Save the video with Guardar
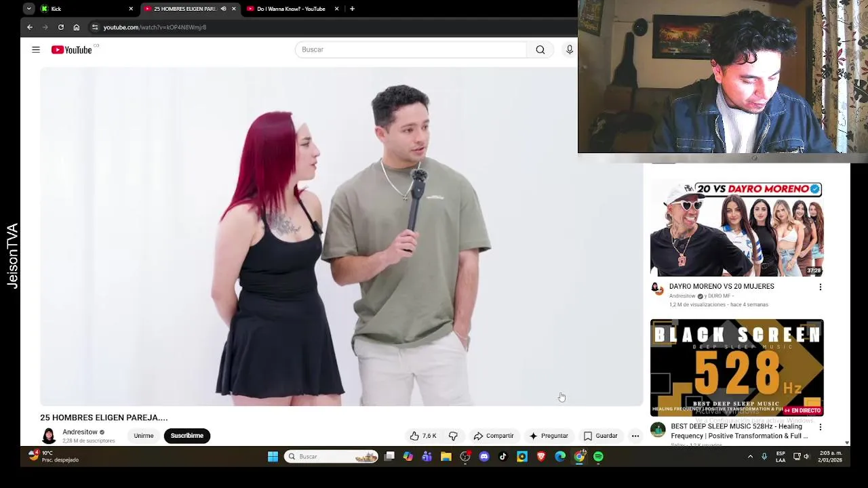This screenshot has height=488, width=868. [601, 436]
